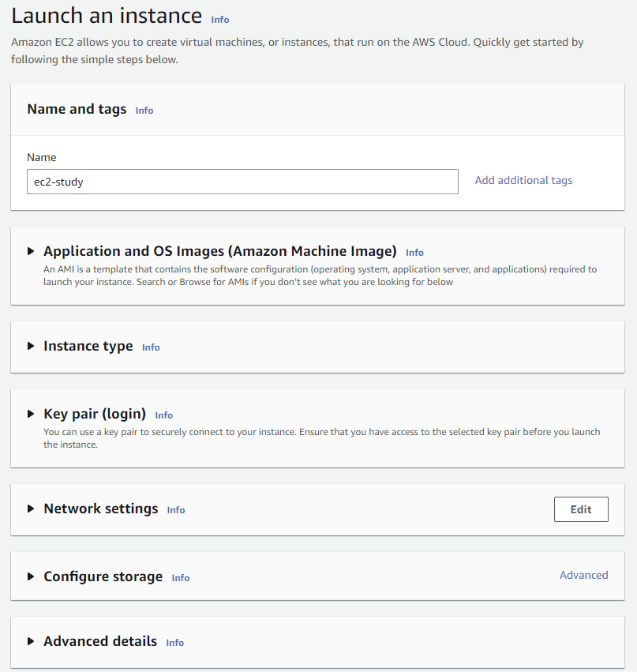The height and width of the screenshot is (672, 637).
Task: Expand the Application and OS Images section
Action: [31, 251]
